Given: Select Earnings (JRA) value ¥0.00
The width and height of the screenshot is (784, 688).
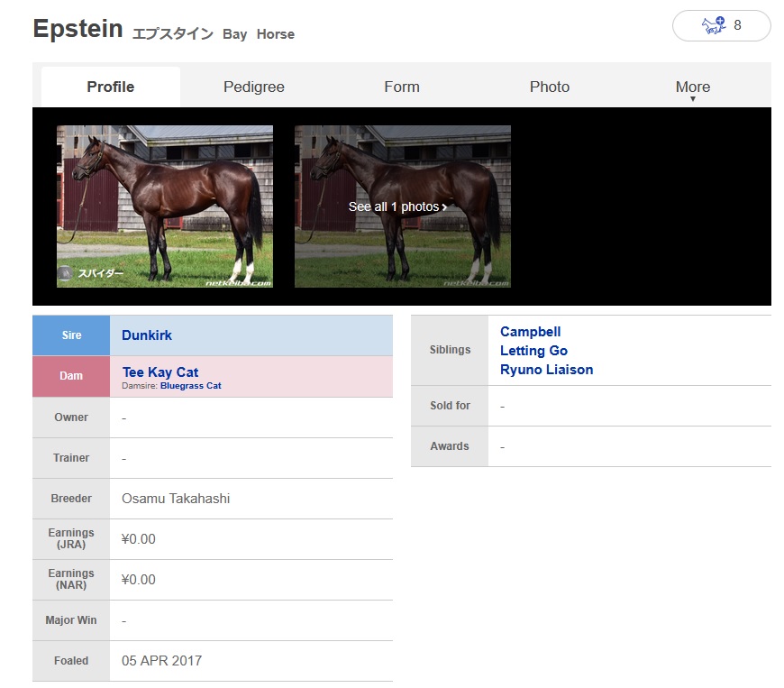Looking at the screenshot, I should 138,539.
